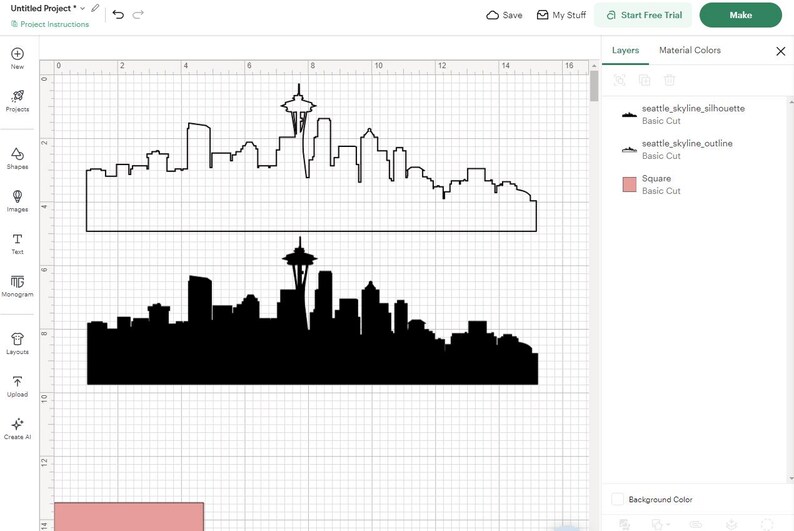This screenshot has width=794, height=531.
Task: Open the Create AI tool
Action: click(x=17, y=429)
